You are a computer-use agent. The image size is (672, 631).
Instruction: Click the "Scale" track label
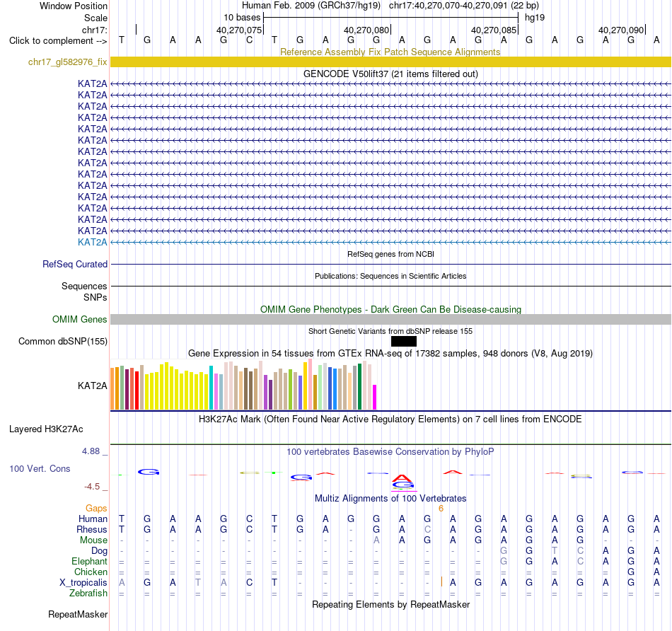pyautogui.click(x=95, y=18)
